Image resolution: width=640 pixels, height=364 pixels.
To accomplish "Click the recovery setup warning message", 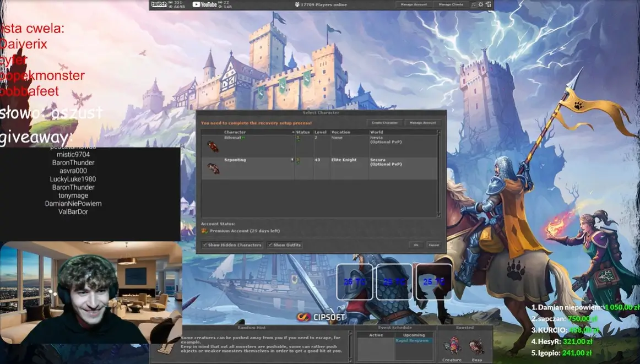I will click(256, 123).
